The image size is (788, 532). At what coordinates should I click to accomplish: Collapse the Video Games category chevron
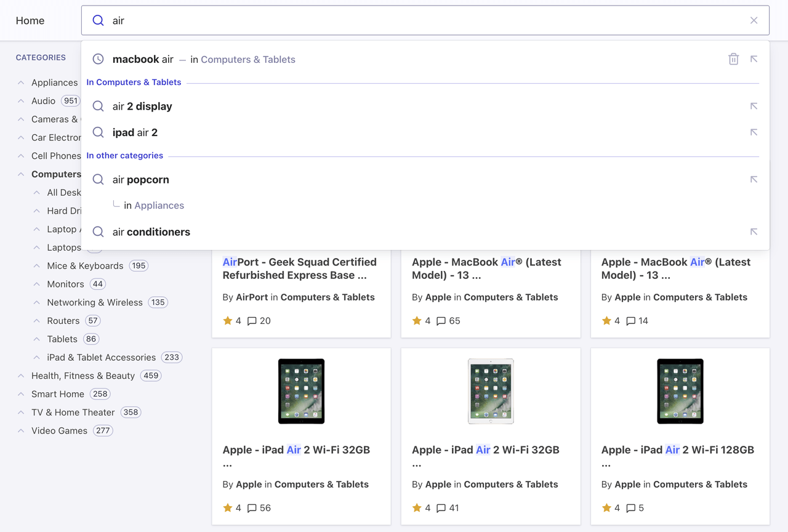coord(20,430)
